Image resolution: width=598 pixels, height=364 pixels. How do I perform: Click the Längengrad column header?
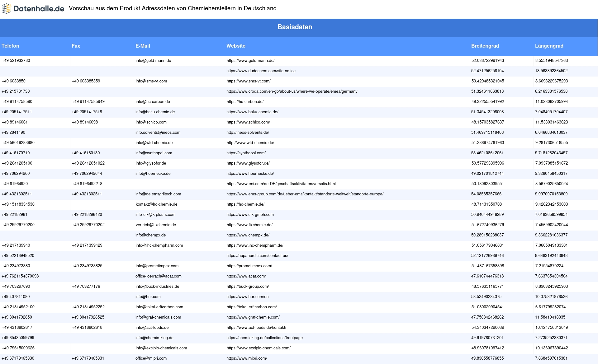tap(549, 46)
